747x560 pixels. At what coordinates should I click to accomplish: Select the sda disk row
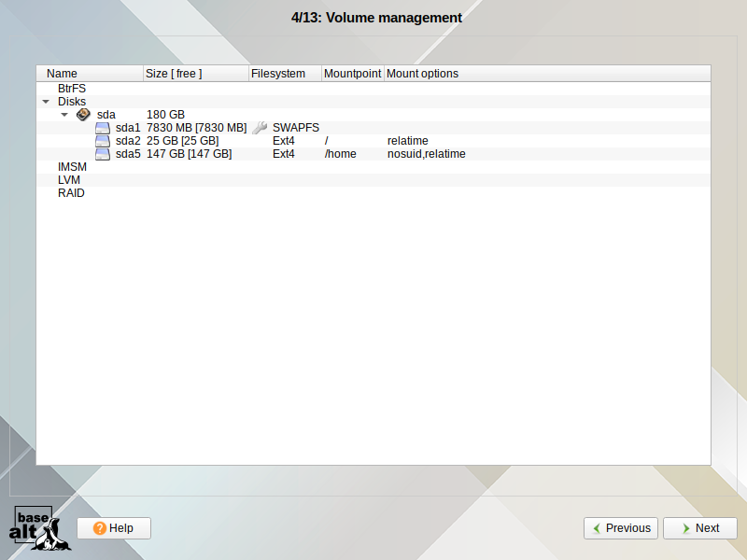[373, 114]
